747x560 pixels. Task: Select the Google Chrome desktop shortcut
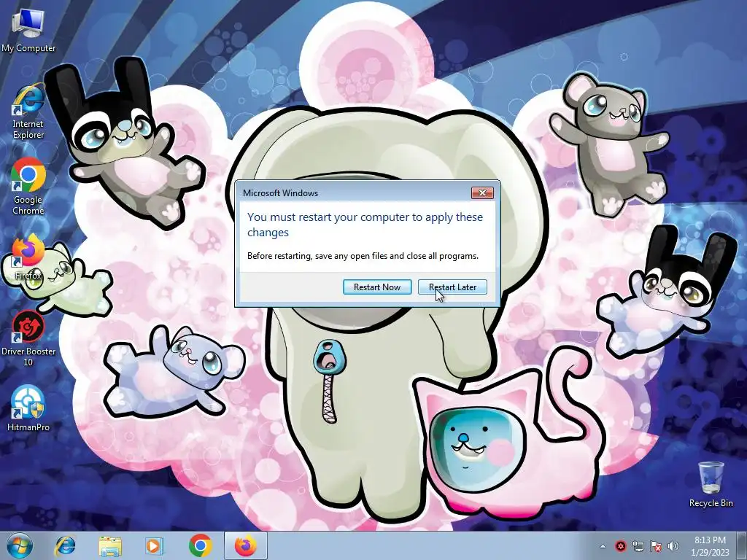[28, 187]
